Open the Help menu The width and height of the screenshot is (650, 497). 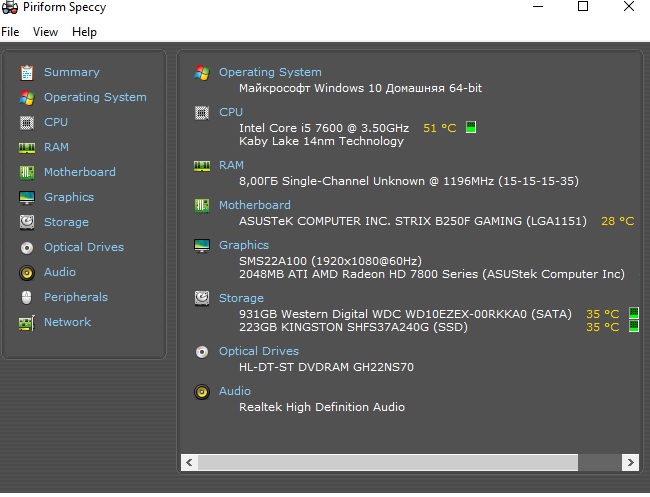[x=85, y=32]
